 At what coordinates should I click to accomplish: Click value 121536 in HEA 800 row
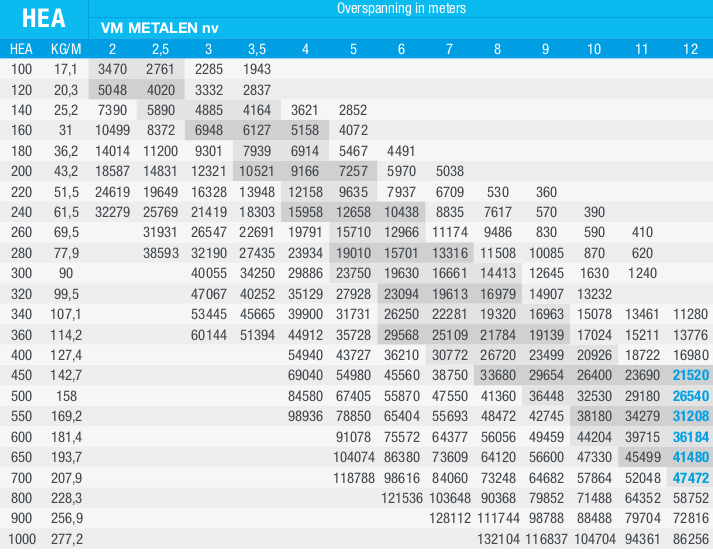click(x=402, y=498)
